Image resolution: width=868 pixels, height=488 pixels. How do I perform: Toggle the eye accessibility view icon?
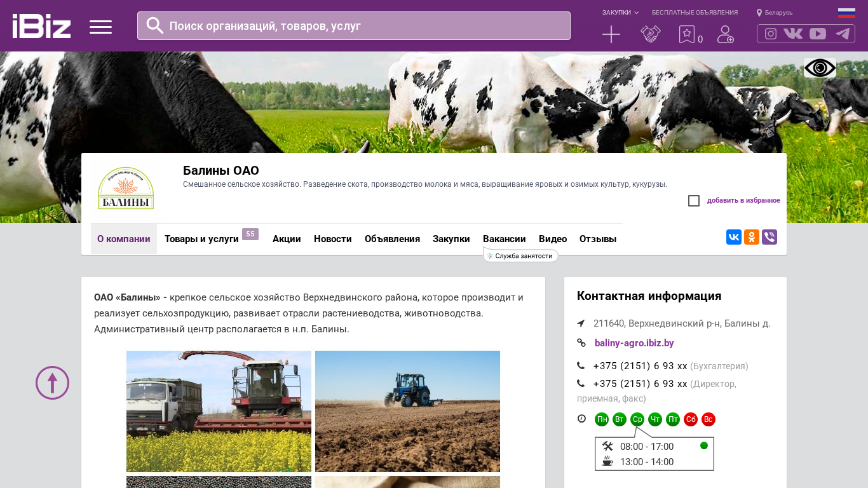coord(820,67)
